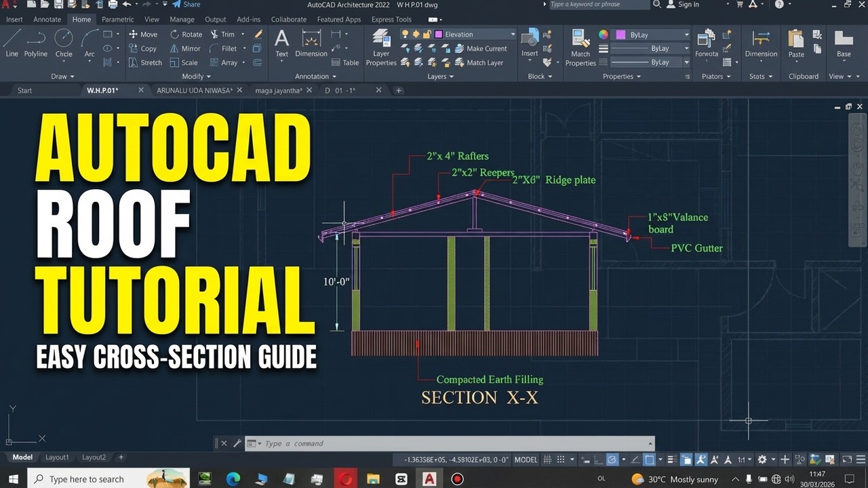The image size is (868, 488).
Task: Toggle polar tracking in status bar
Action: pos(612,460)
